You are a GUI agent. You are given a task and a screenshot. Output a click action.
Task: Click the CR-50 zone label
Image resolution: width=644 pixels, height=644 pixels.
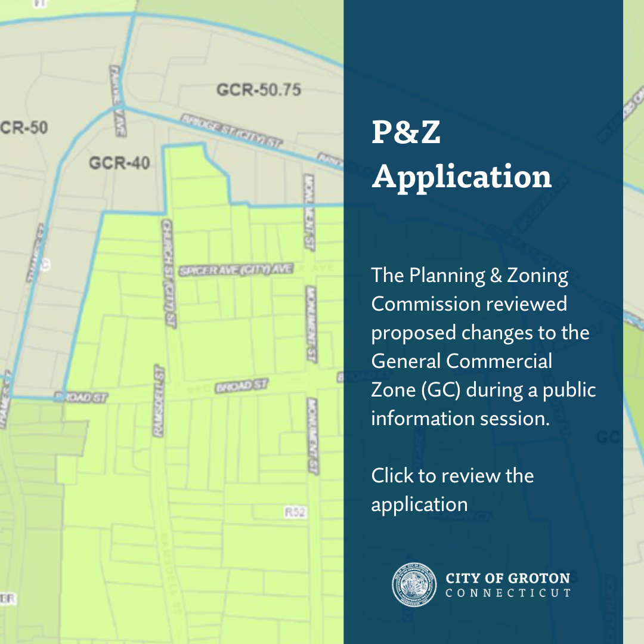24,128
